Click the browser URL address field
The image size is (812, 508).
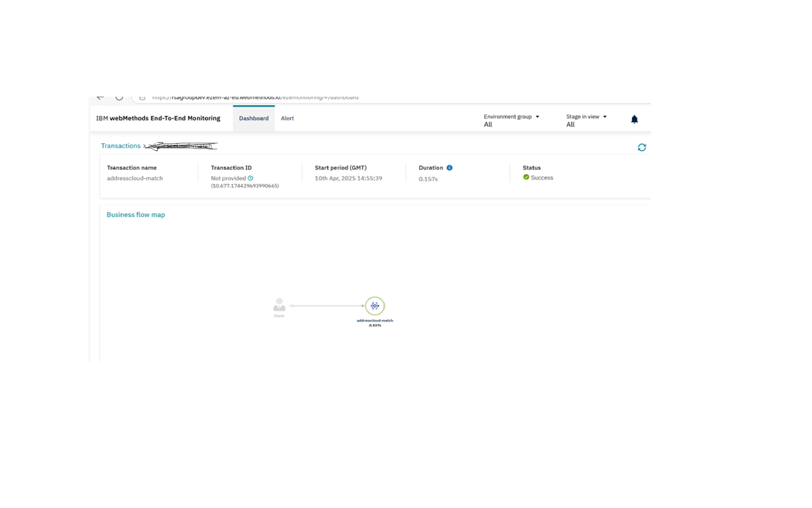tap(255, 98)
